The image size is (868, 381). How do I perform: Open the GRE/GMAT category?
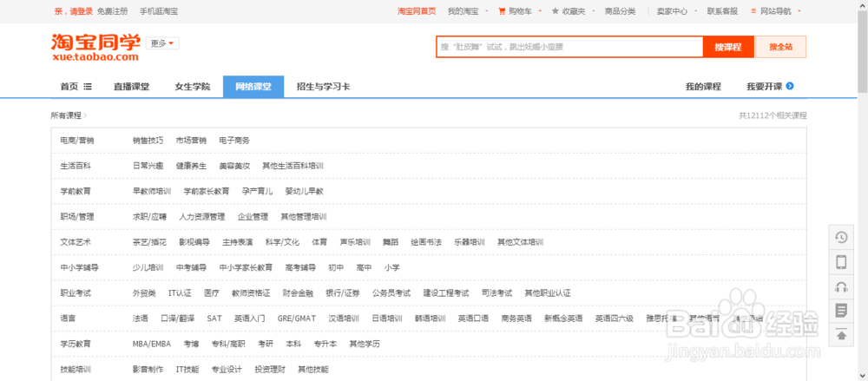point(297,319)
